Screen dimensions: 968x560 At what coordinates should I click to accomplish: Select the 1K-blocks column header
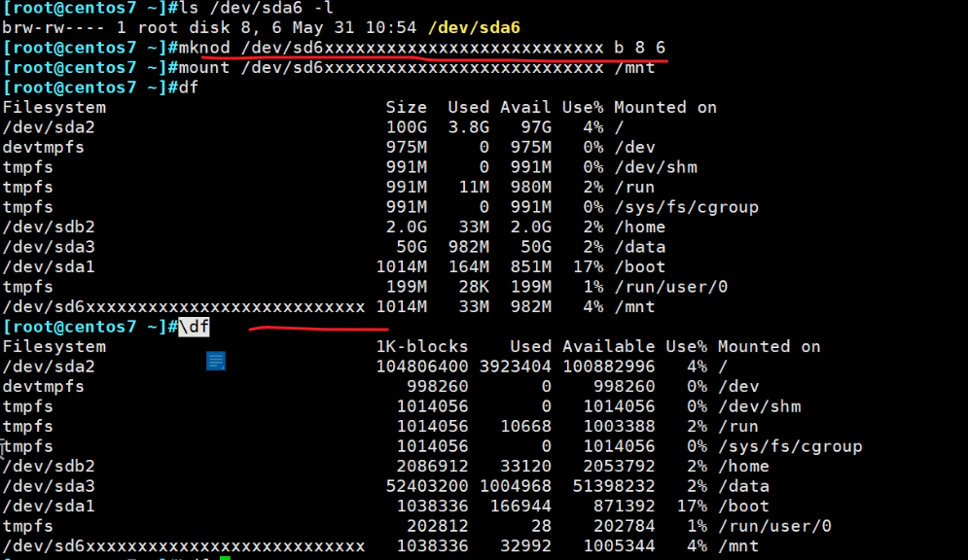421,346
